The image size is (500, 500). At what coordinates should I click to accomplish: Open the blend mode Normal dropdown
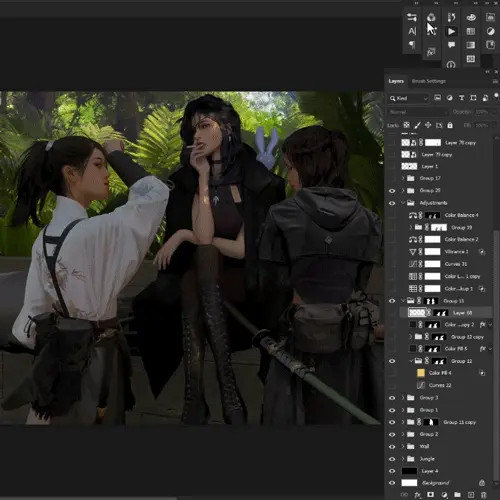[x=418, y=112]
